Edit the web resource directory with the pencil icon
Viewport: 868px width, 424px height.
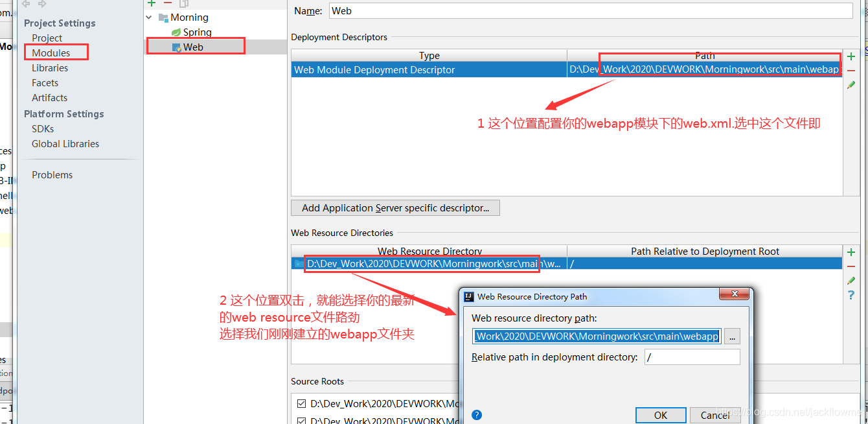pos(851,281)
